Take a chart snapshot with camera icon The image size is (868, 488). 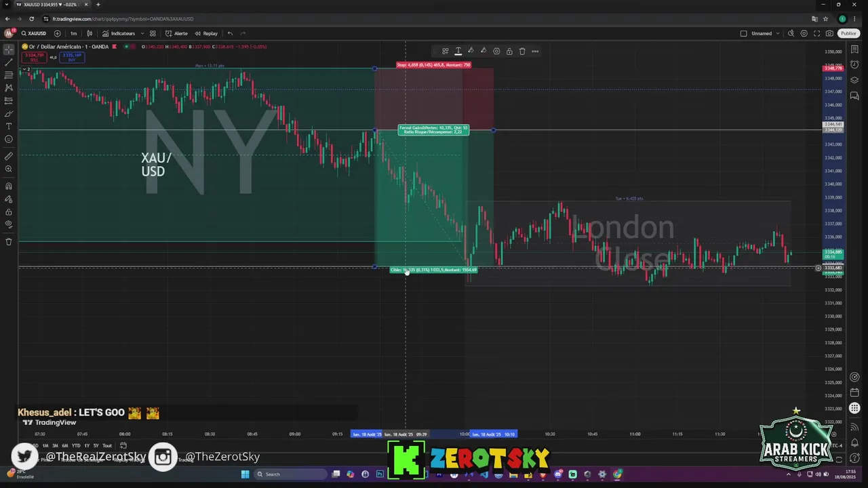[829, 33]
